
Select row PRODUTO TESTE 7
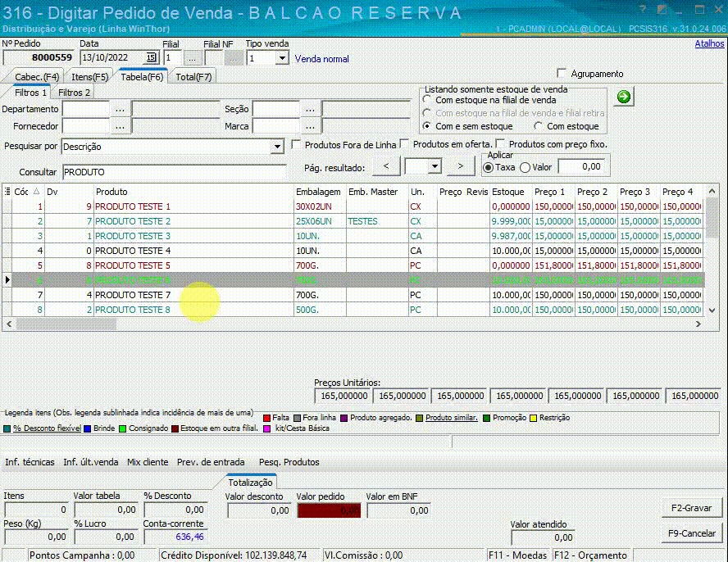click(353, 295)
